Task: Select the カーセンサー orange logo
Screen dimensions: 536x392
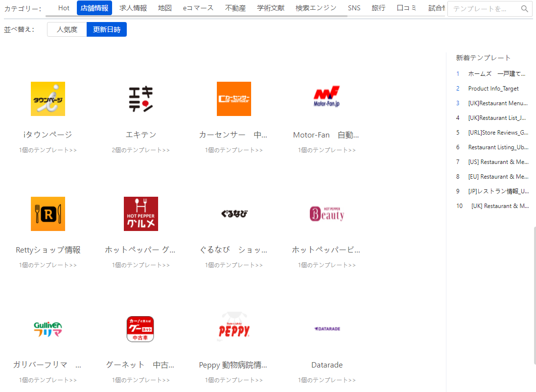Action: (234, 99)
